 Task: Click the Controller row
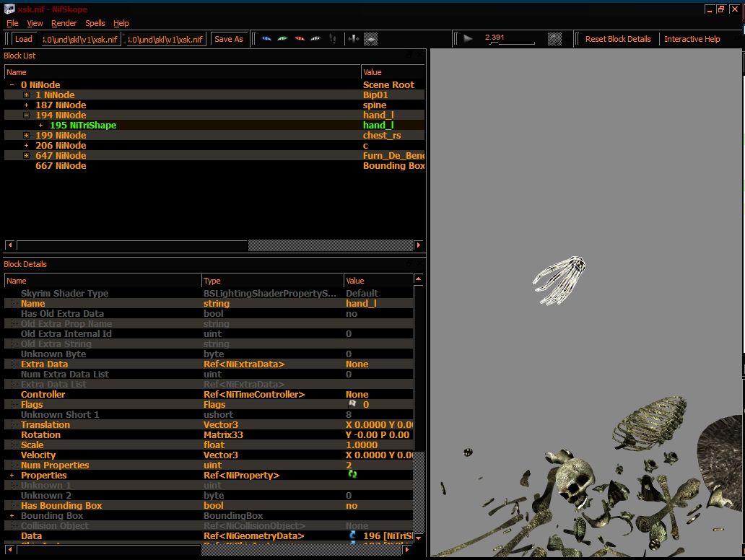[209, 394]
